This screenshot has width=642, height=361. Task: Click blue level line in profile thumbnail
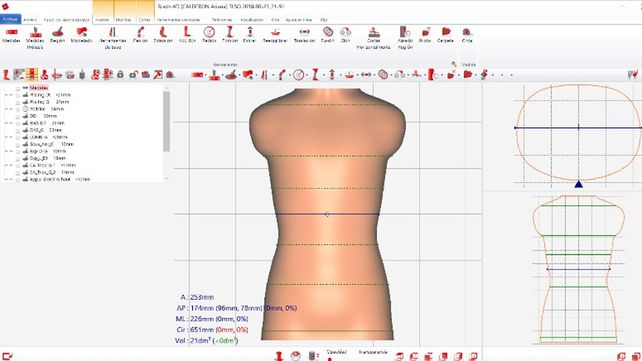578,269
